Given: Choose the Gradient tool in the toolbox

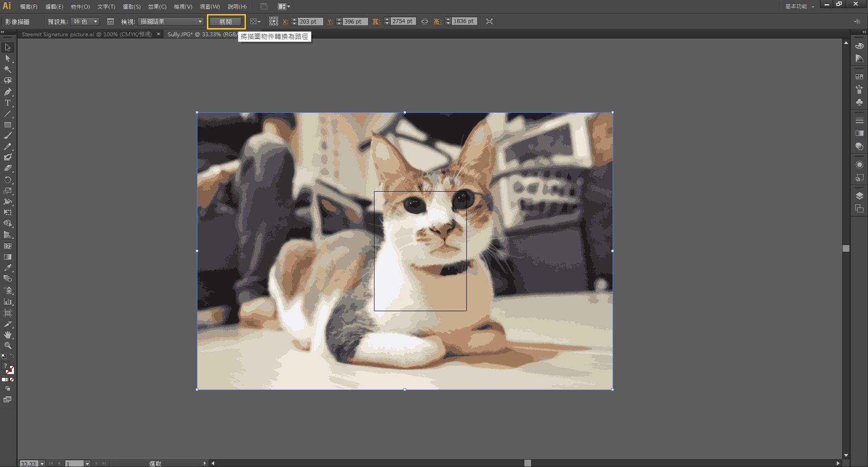Looking at the screenshot, I should (x=8, y=257).
